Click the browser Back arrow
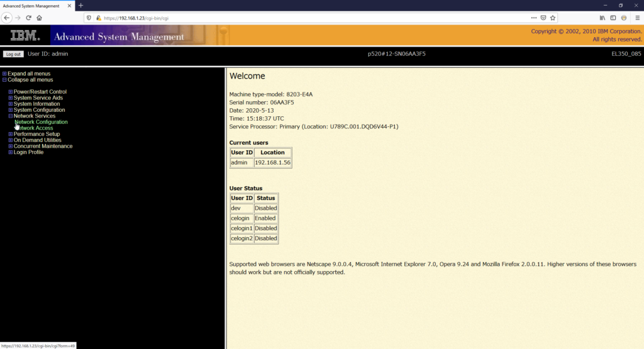 coord(6,18)
